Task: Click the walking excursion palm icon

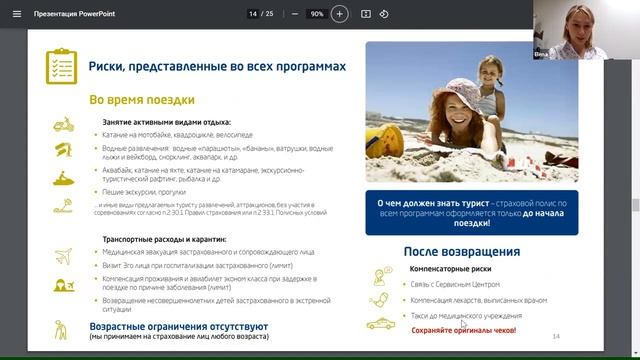Action: 63,206
